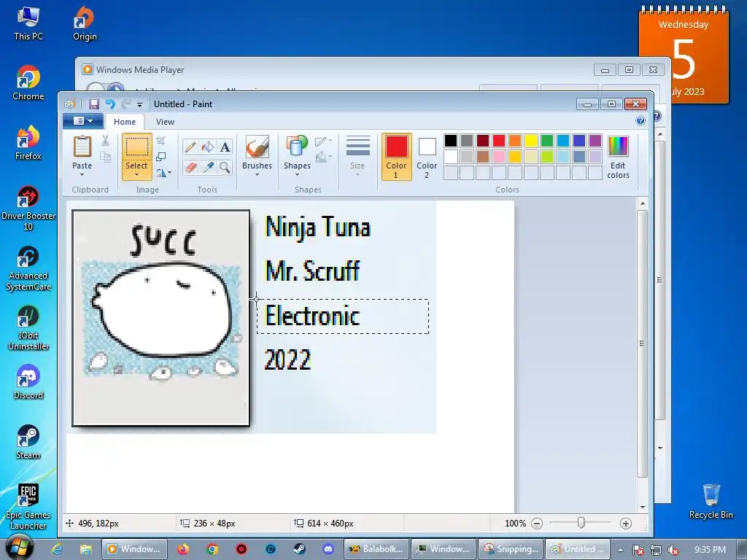Open the Size line thickness dropdown
747x560 pixels.
click(357, 157)
